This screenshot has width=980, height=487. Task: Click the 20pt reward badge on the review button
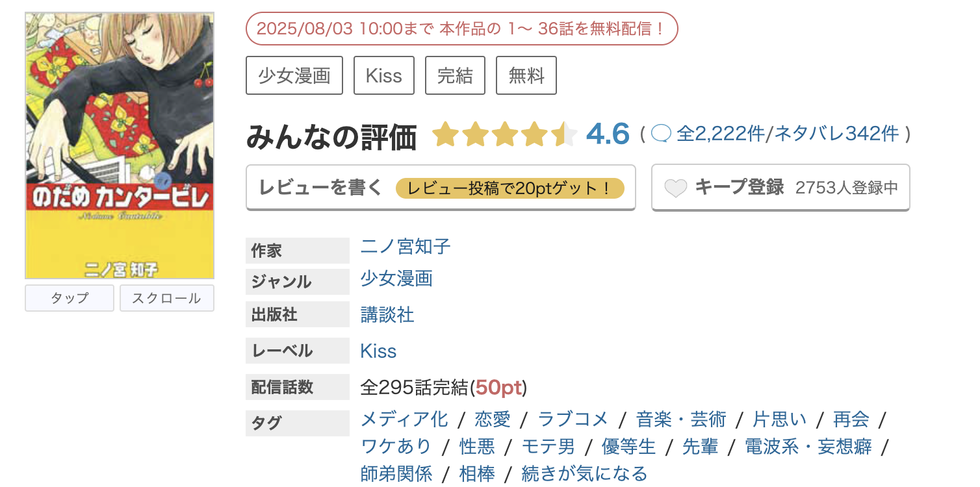(511, 187)
